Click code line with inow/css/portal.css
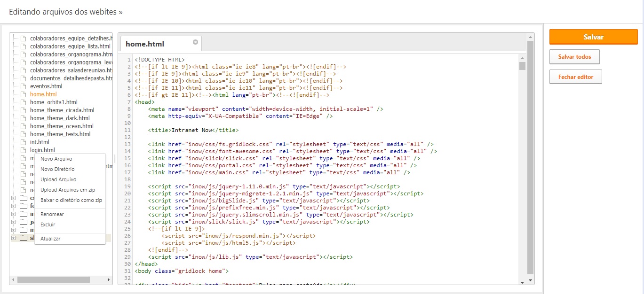 point(282,165)
